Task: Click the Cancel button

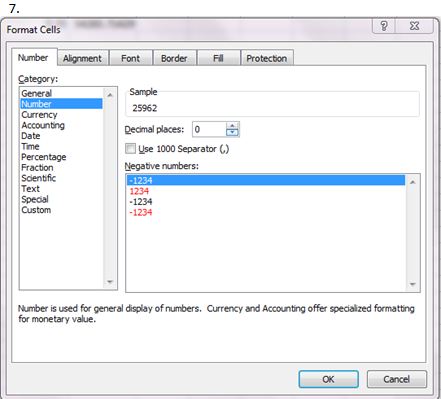Action: point(396,379)
